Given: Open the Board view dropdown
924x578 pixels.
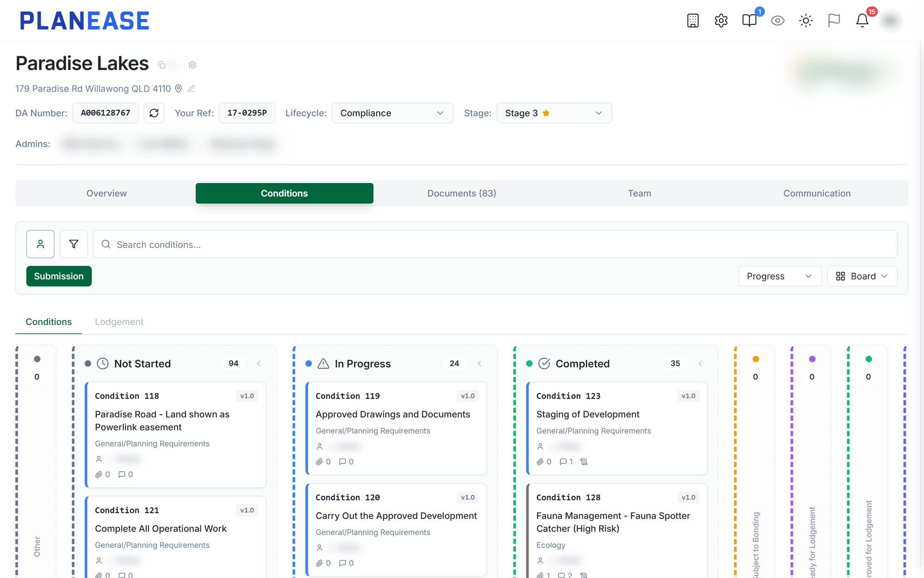Looking at the screenshot, I should pyautogui.click(x=862, y=276).
